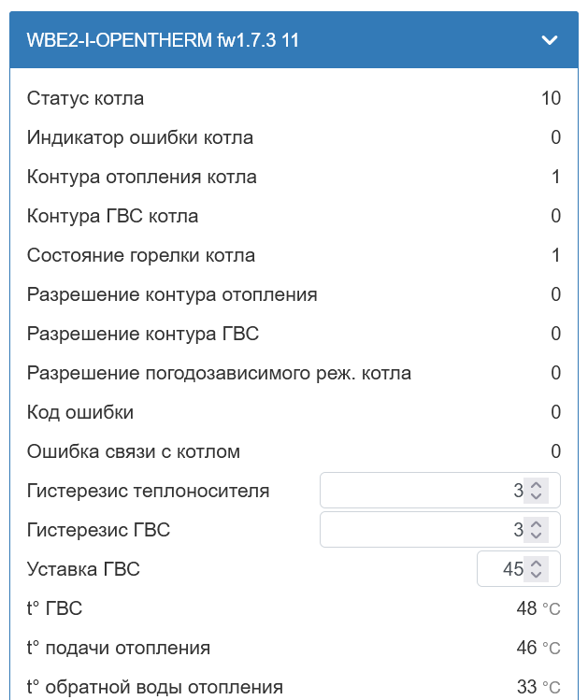
Task: Click the WBE2-I-OPENTHERM fw1.7.3 header title
Action: pos(164,40)
